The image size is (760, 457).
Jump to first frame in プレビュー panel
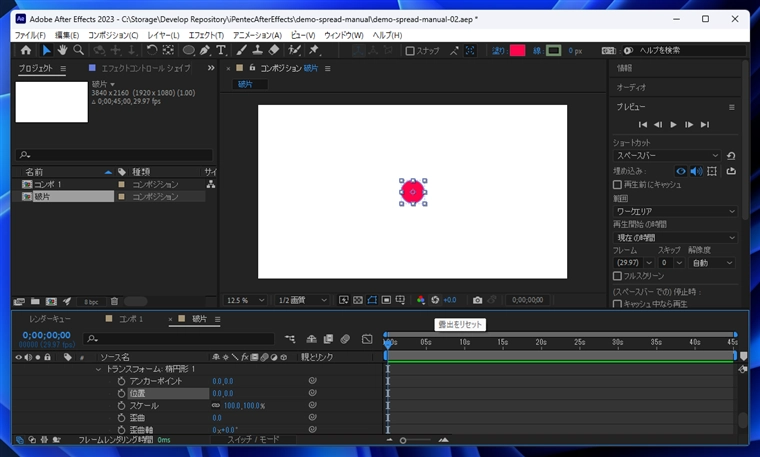643,125
